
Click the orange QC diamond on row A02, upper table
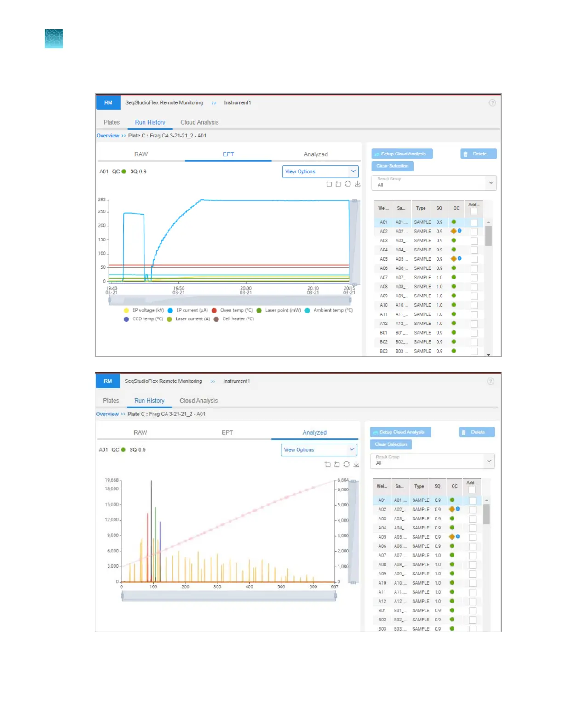(454, 231)
